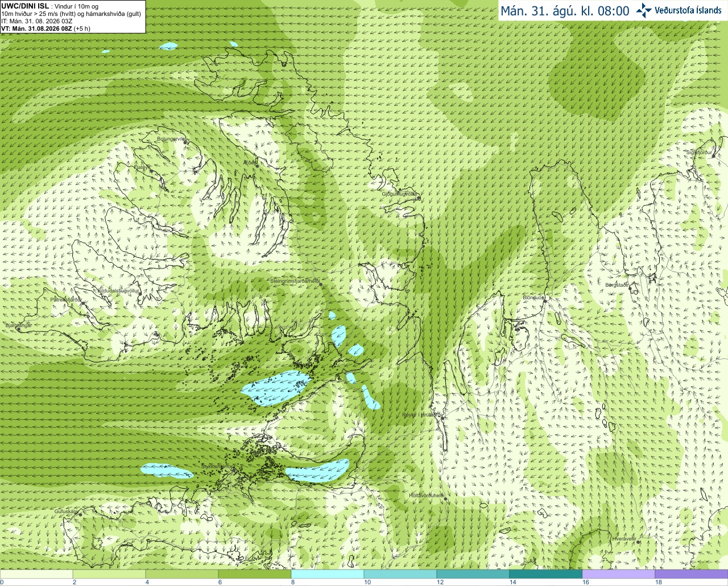
Task: Click the Mán. 31. ágú. kl. 08:00 title
Action: point(565,11)
